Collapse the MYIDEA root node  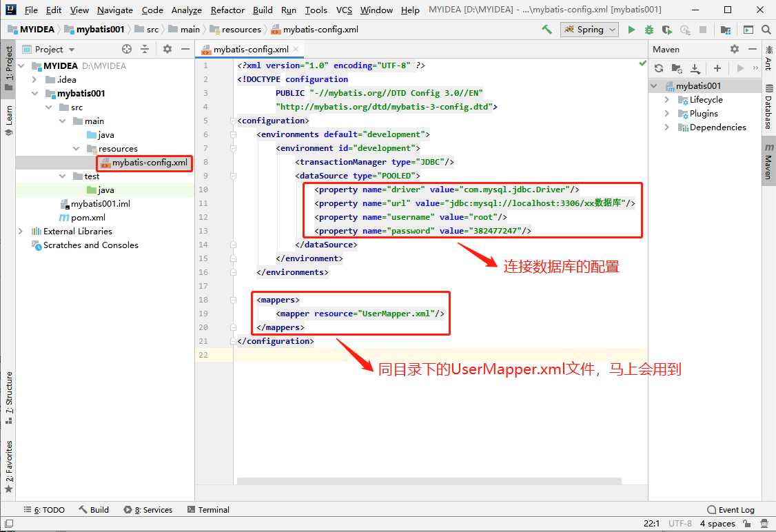pyautogui.click(x=21, y=66)
